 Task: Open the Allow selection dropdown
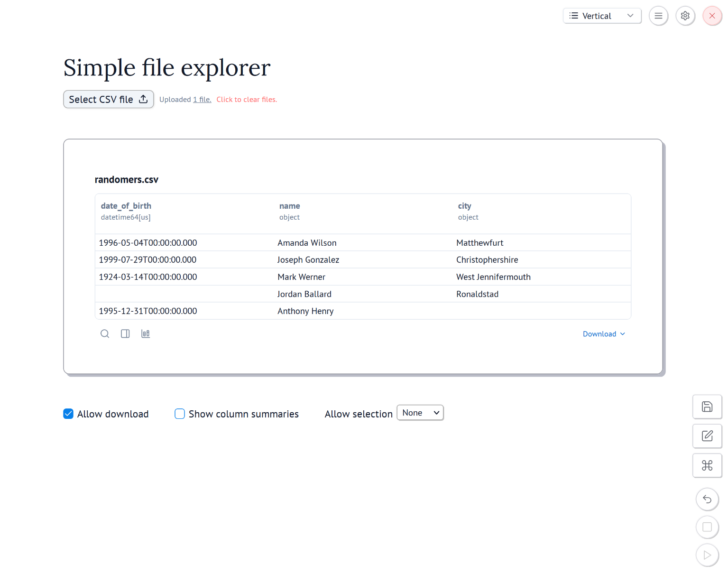coord(420,413)
